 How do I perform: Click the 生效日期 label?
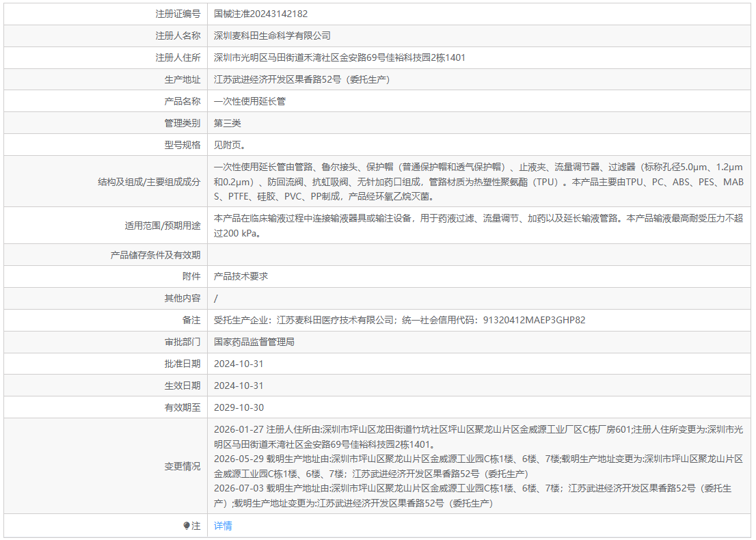[183, 386]
